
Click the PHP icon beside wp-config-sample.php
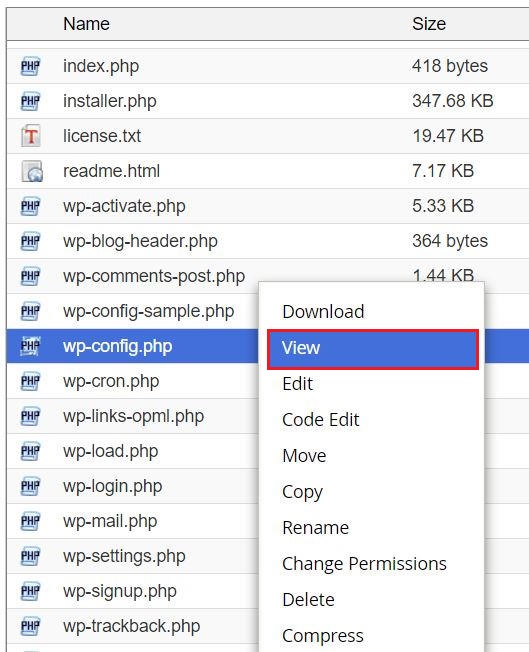click(x=30, y=311)
